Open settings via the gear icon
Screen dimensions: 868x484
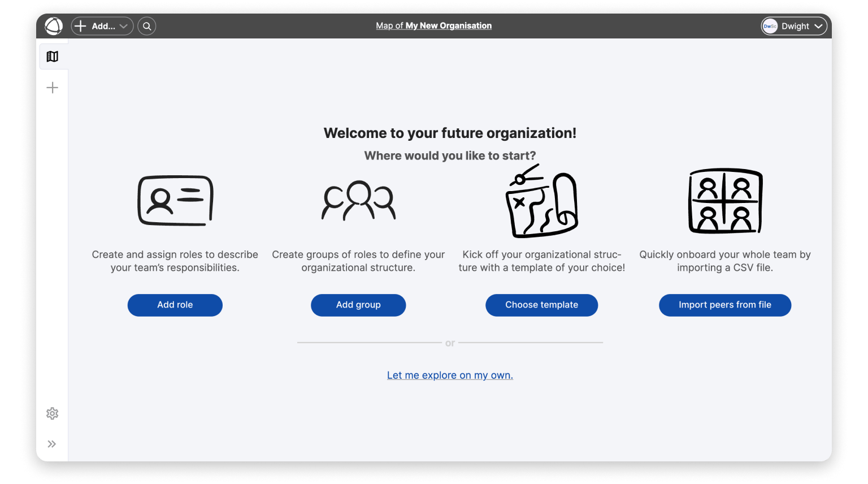point(53,413)
